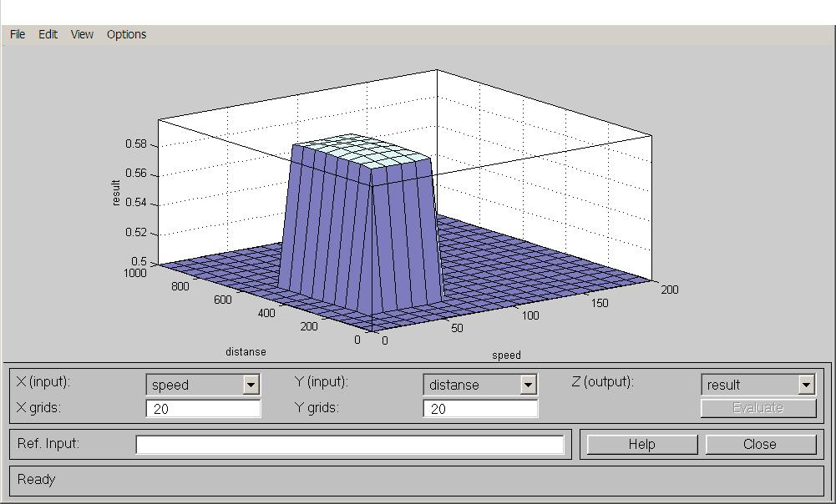Focus the Ref. Input text field
Viewport: 836px width, 504px height.
point(350,445)
